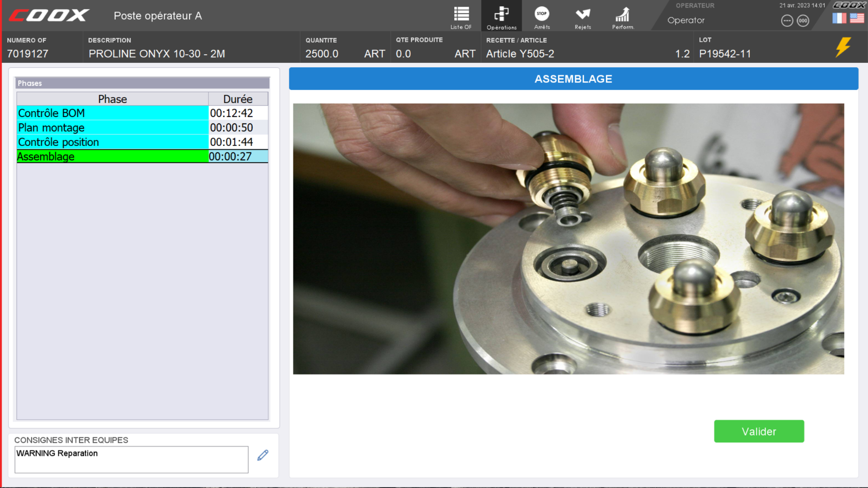Click the small COOX logo top right
Screen dimensions: 868x488
[849, 5]
